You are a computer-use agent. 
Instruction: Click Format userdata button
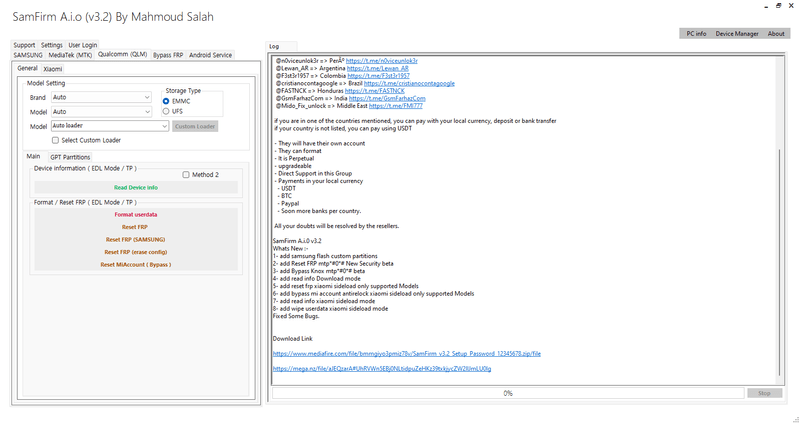click(x=136, y=215)
